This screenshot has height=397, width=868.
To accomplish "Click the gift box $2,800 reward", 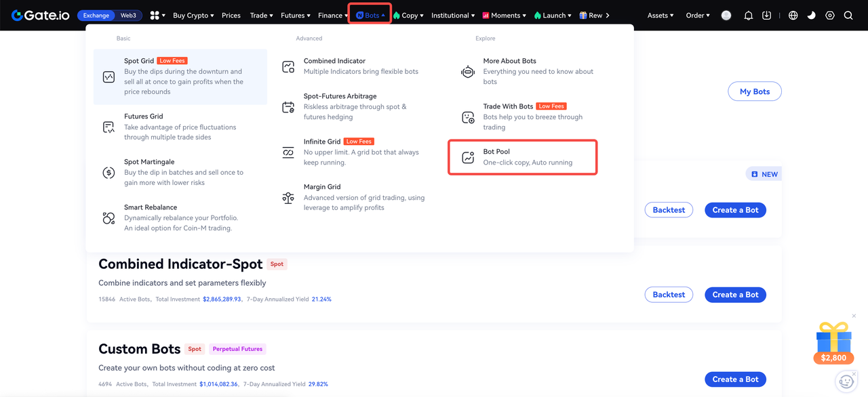I will 833,343.
